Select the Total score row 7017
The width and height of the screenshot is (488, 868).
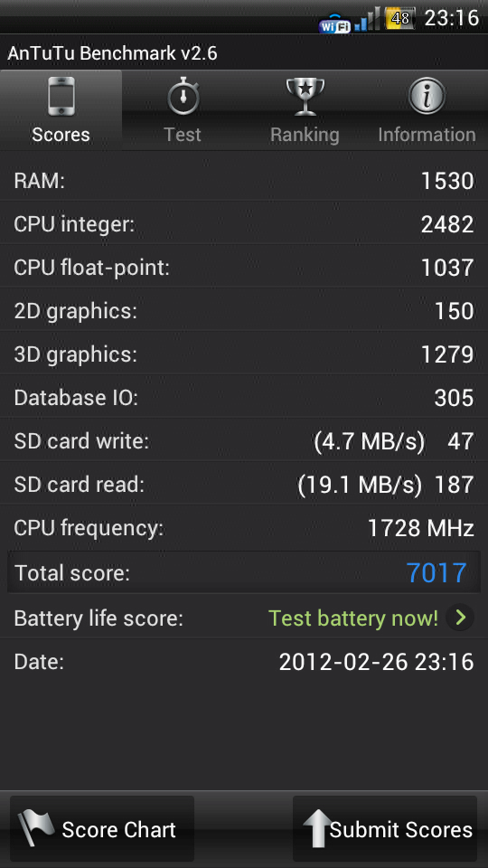point(244,572)
